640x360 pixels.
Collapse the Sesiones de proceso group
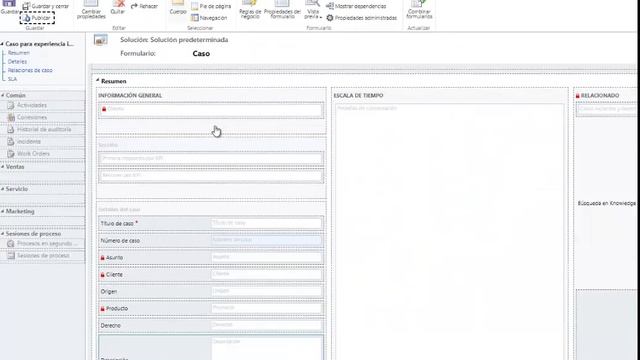2,234
